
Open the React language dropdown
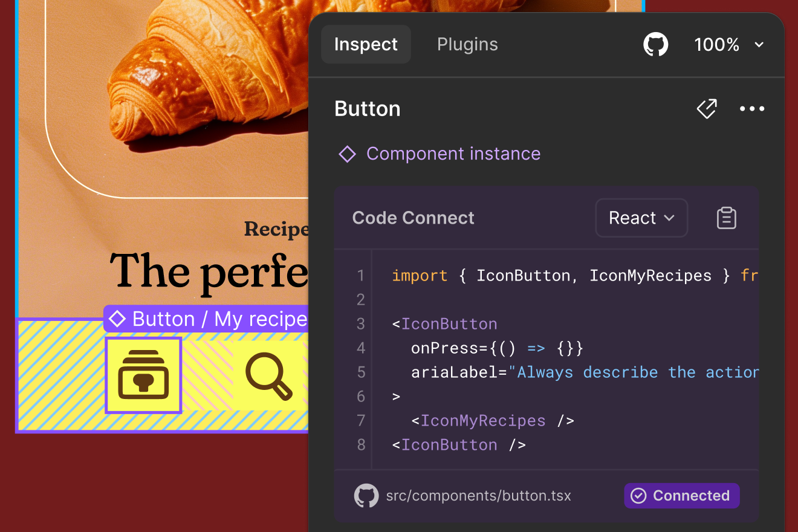click(x=641, y=218)
